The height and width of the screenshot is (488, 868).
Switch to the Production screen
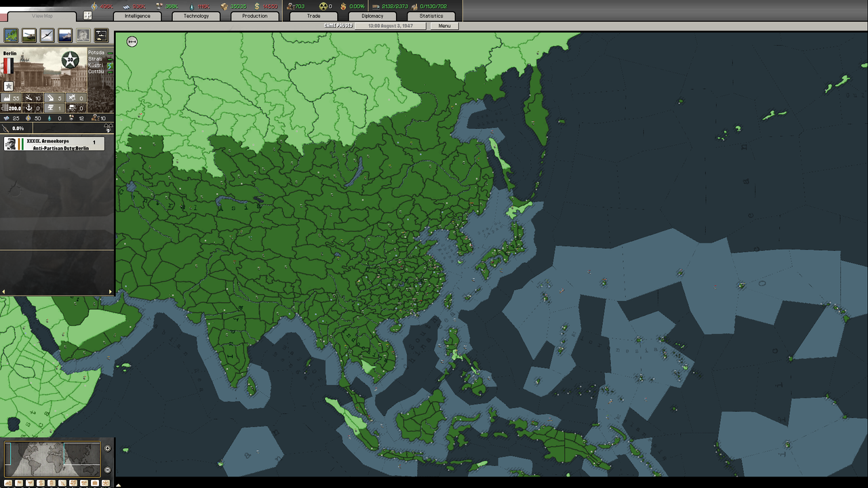pos(254,16)
